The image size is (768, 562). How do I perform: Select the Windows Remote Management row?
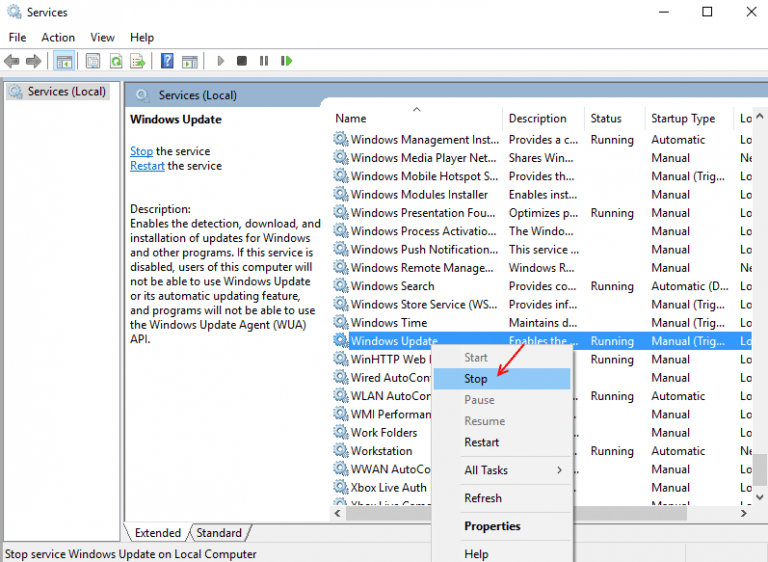(x=541, y=268)
